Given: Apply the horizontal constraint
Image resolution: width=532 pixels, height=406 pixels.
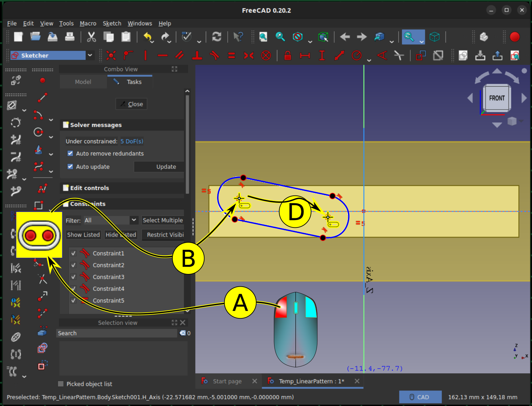Looking at the screenshot, I should 163,55.
